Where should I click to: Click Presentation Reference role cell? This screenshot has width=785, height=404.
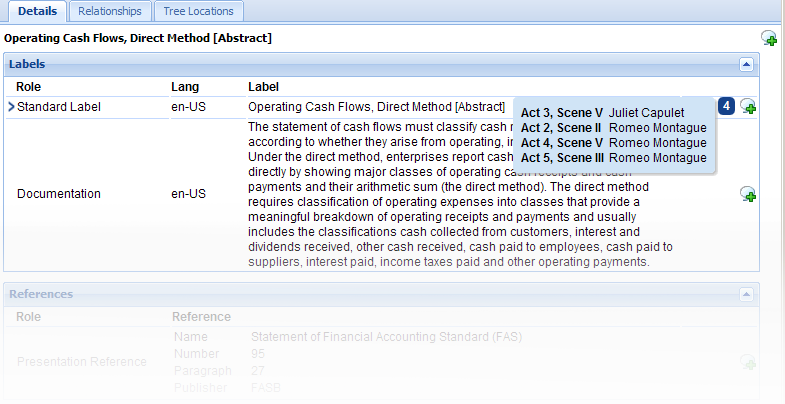click(x=82, y=361)
